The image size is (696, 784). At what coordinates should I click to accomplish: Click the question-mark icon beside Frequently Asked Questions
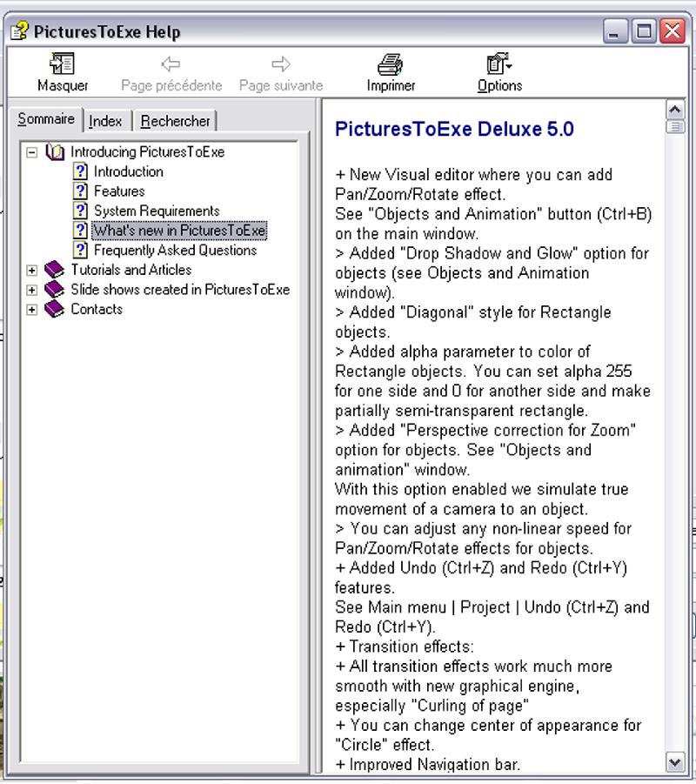pos(81,250)
